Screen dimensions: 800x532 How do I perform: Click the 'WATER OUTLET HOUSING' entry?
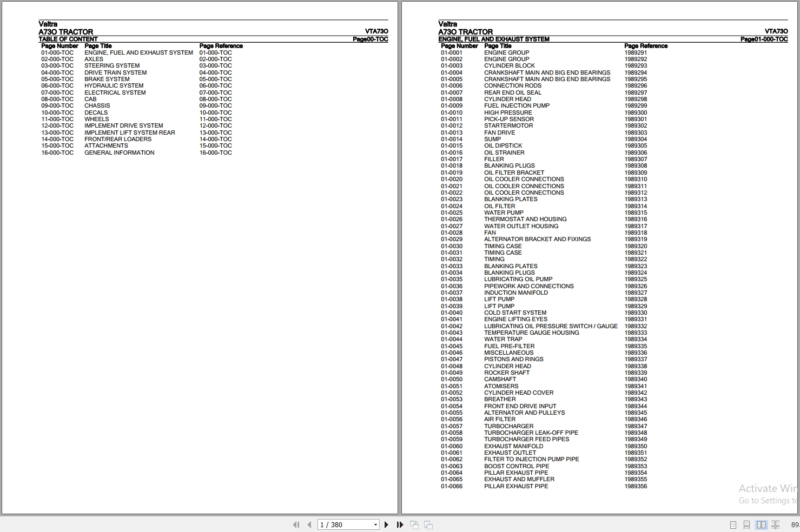521,226
